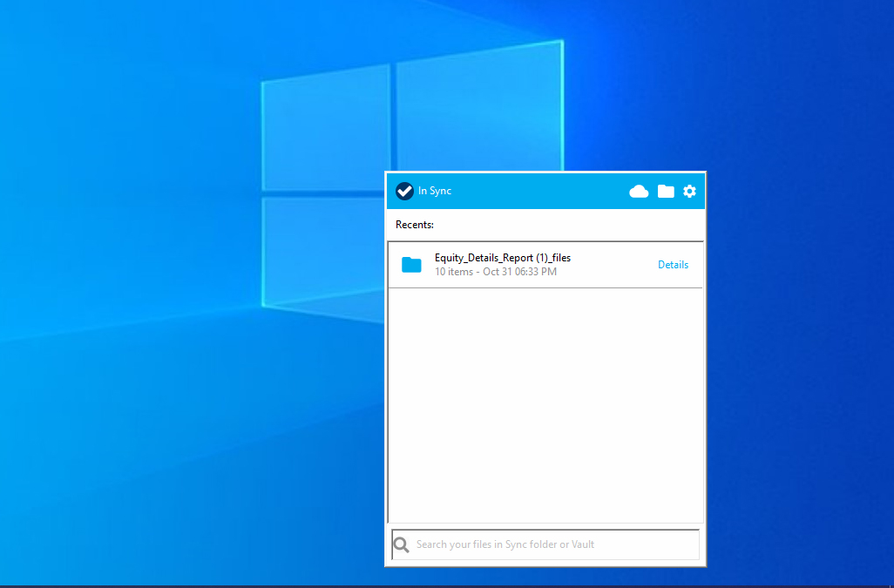Focus the Search your files input field
Screen dimensions: 894x588
545,544
